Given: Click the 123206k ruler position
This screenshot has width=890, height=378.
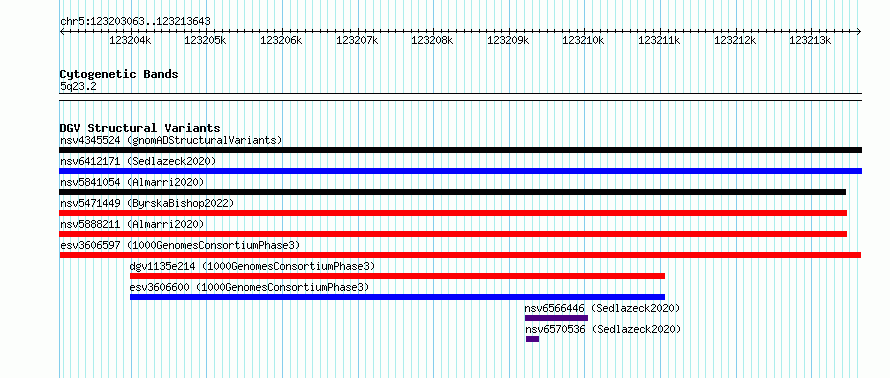Looking at the screenshot, I should 282,40.
